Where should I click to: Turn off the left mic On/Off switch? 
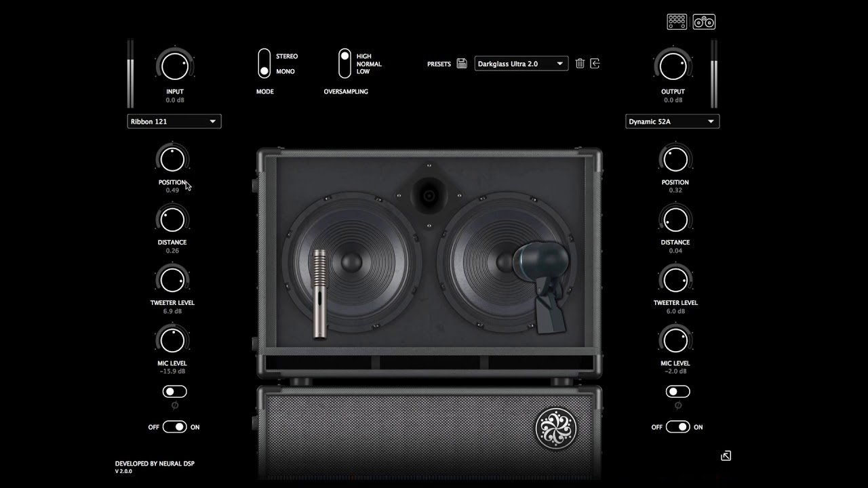point(174,427)
